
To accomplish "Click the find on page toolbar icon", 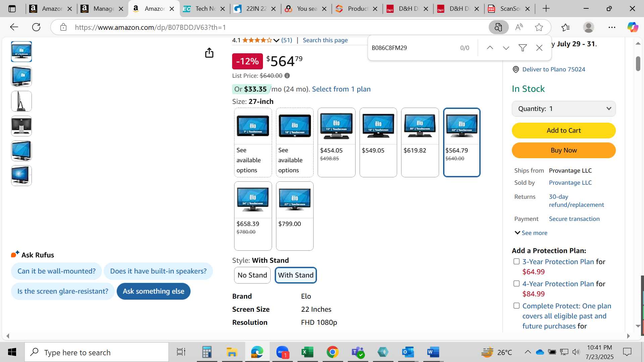I will [x=498, y=27].
